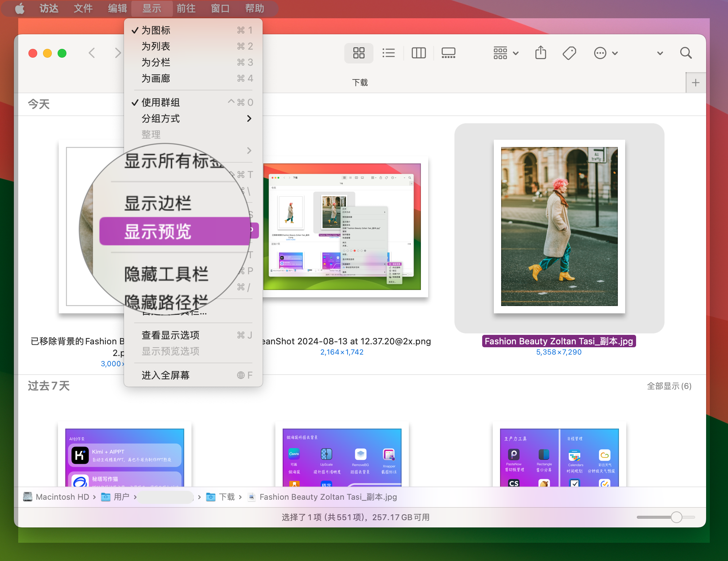Viewport: 728px width, 561px height.
Task: Switch to icon view in the toolbar
Action: tap(359, 53)
